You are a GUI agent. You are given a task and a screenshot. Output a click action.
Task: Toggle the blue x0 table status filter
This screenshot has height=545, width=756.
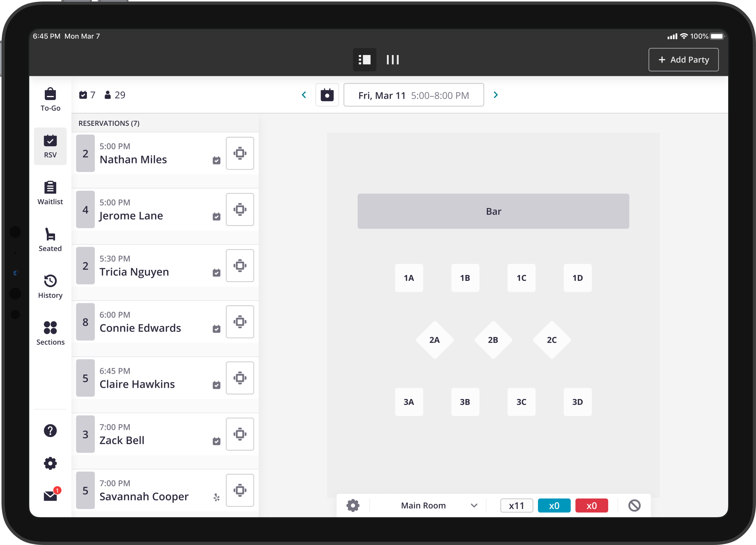point(554,505)
